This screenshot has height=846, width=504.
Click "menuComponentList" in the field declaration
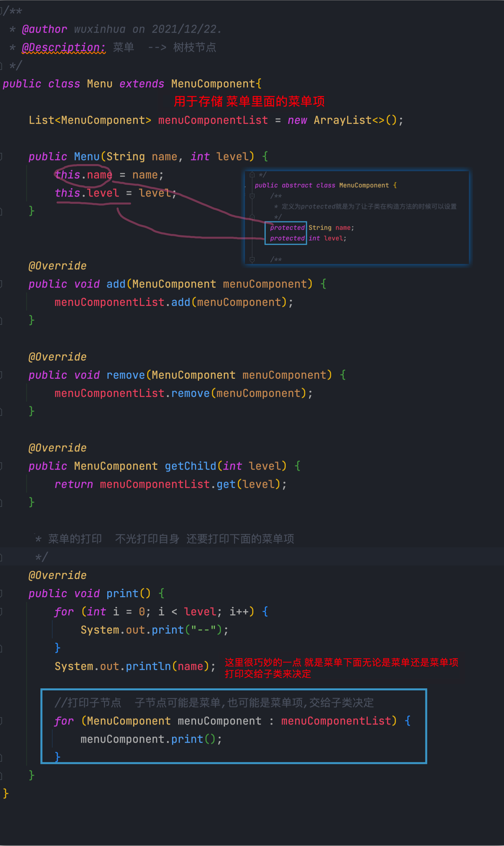coord(213,120)
